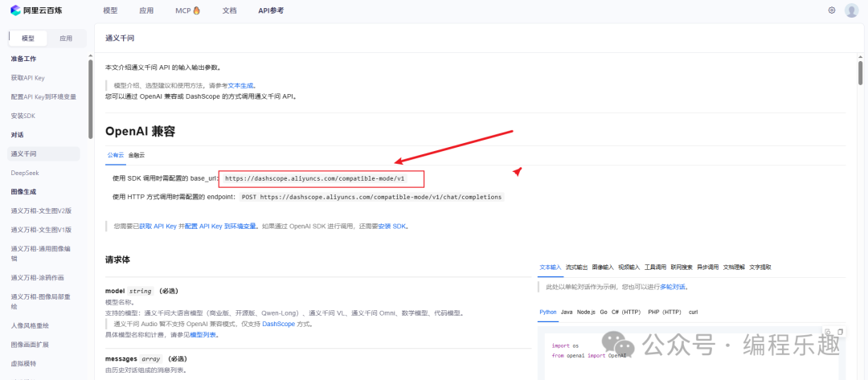This screenshot has width=868, height=380.
Task: Open 安装SDK in the sidebar
Action: [23, 116]
